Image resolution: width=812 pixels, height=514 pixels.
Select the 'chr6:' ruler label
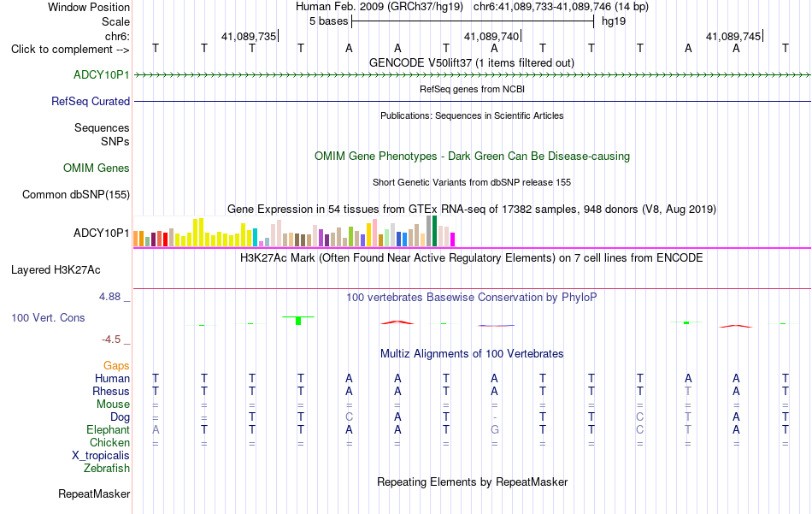click(x=117, y=36)
